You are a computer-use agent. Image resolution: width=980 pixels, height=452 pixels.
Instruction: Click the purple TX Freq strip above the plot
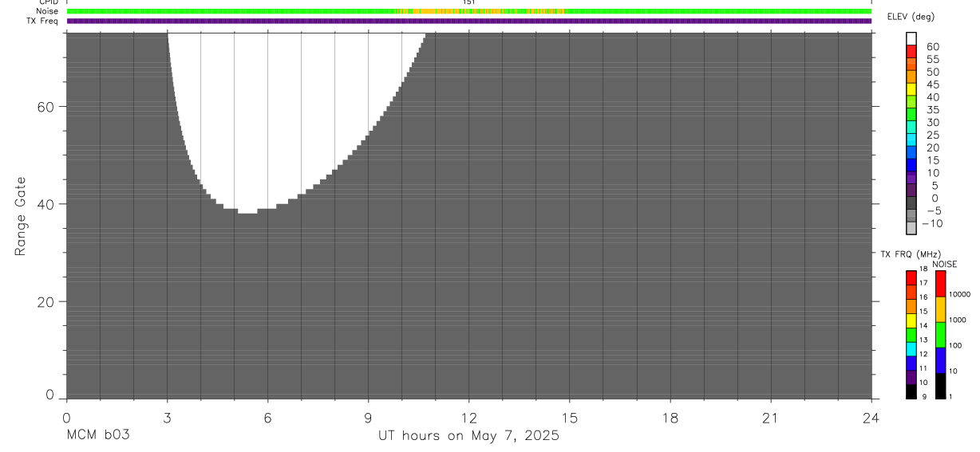click(x=468, y=21)
